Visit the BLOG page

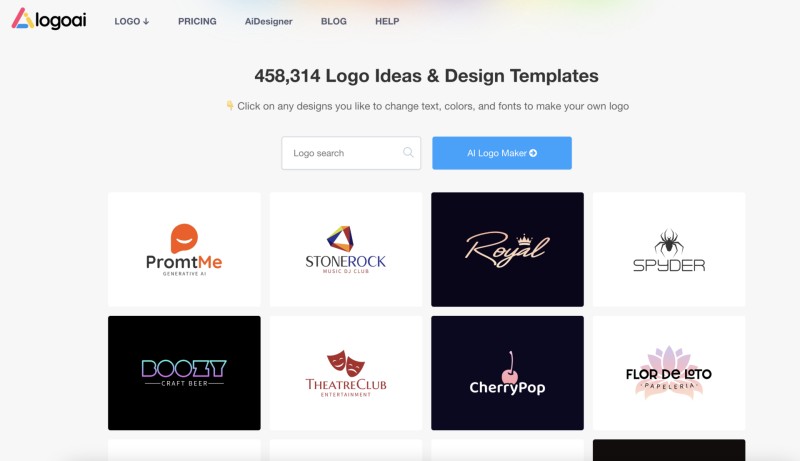coord(334,21)
